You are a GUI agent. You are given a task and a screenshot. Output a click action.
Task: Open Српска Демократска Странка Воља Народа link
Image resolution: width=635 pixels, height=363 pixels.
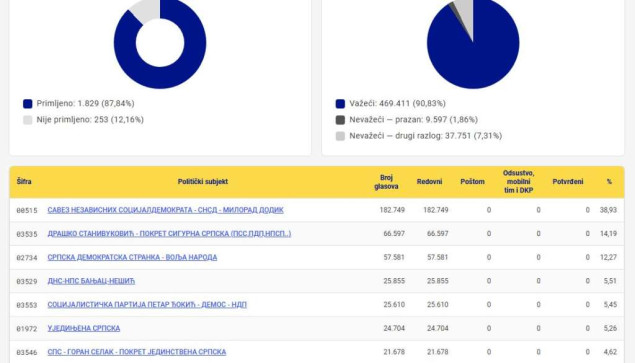132,257
